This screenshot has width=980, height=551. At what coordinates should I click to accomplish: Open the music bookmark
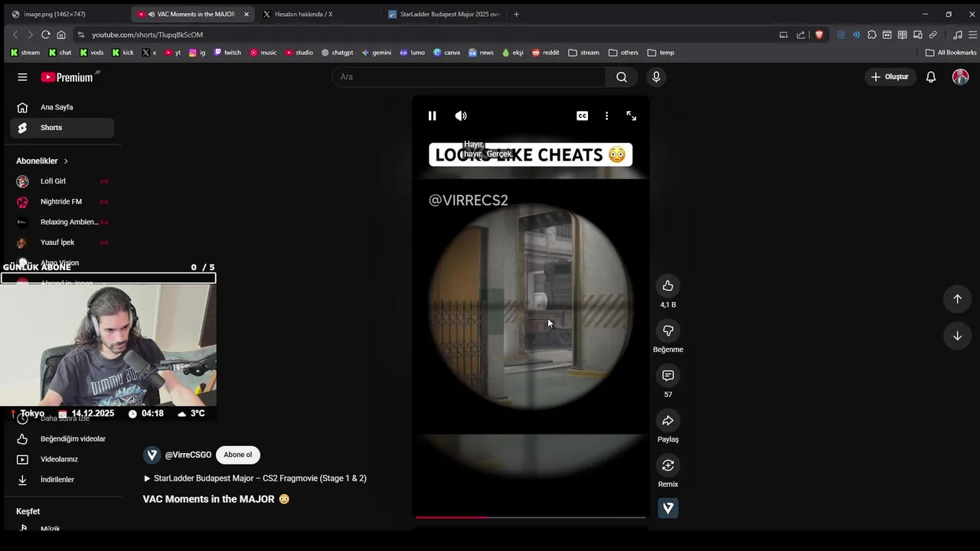click(263, 53)
